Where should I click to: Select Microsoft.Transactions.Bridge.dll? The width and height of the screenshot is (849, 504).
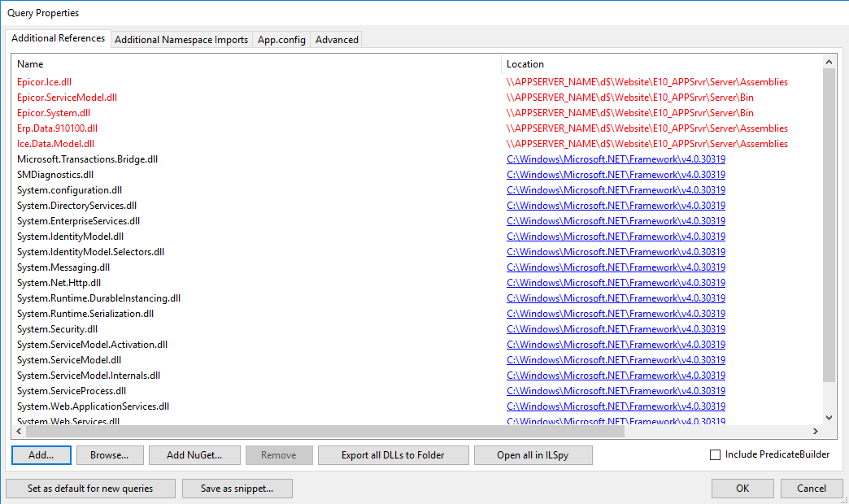87,159
